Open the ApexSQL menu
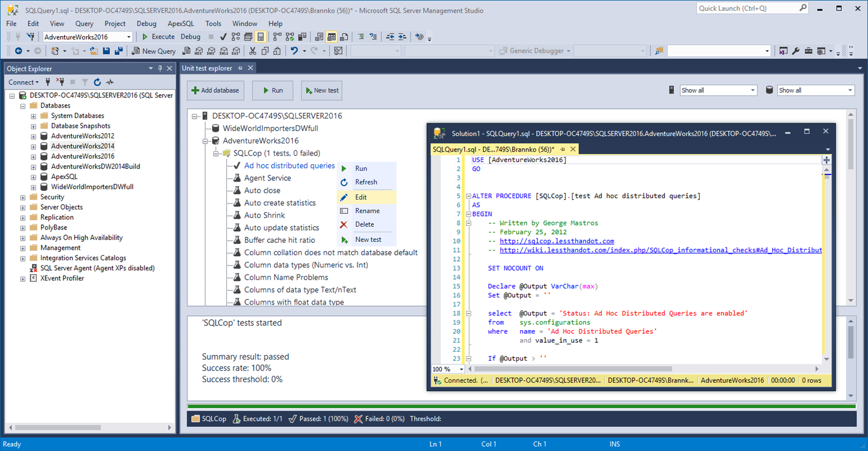This screenshot has height=451, width=868. pyautogui.click(x=180, y=24)
